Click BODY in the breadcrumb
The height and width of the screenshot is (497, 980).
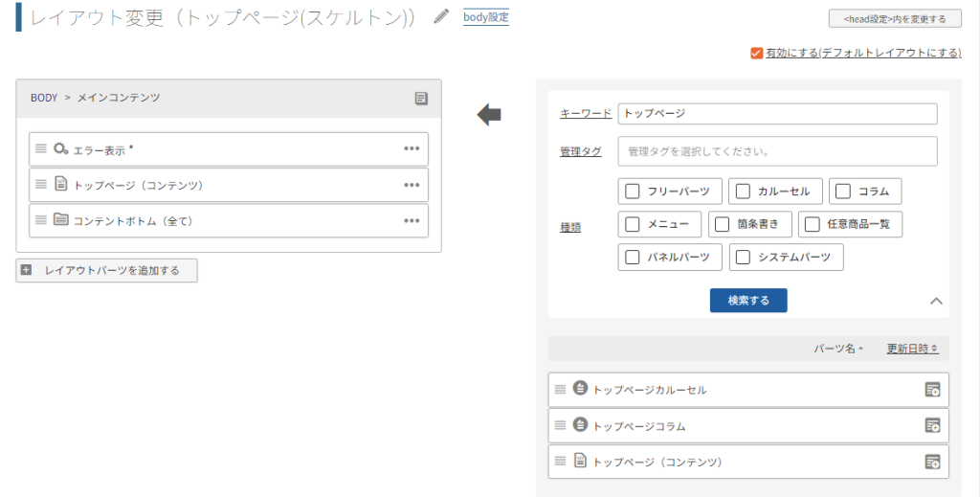pyautogui.click(x=44, y=98)
